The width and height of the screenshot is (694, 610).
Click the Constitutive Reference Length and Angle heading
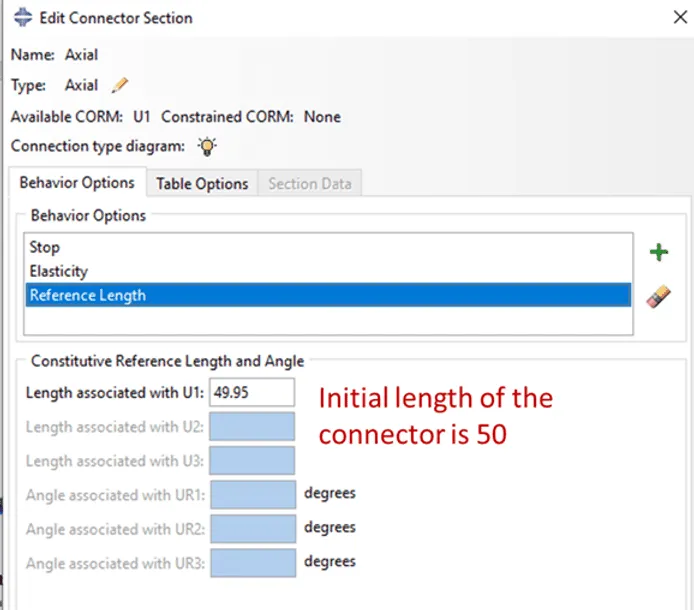pyautogui.click(x=167, y=361)
